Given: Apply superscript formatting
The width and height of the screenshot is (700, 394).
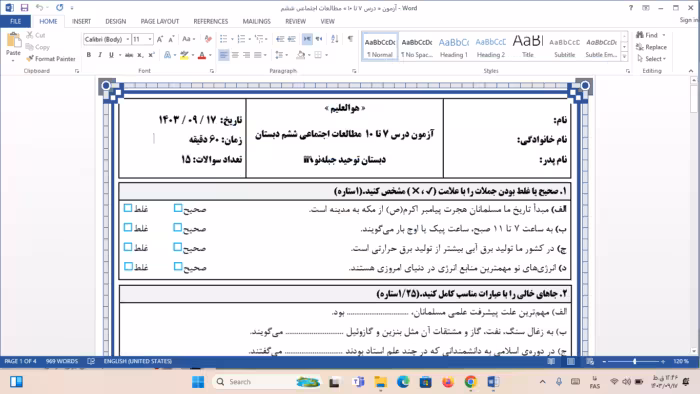Looking at the screenshot, I should [151, 55].
